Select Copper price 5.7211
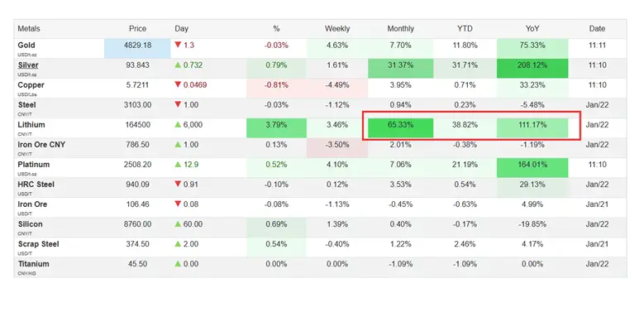The height and width of the screenshot is (312, 644). pyautogui.click(x=137, y=85)
